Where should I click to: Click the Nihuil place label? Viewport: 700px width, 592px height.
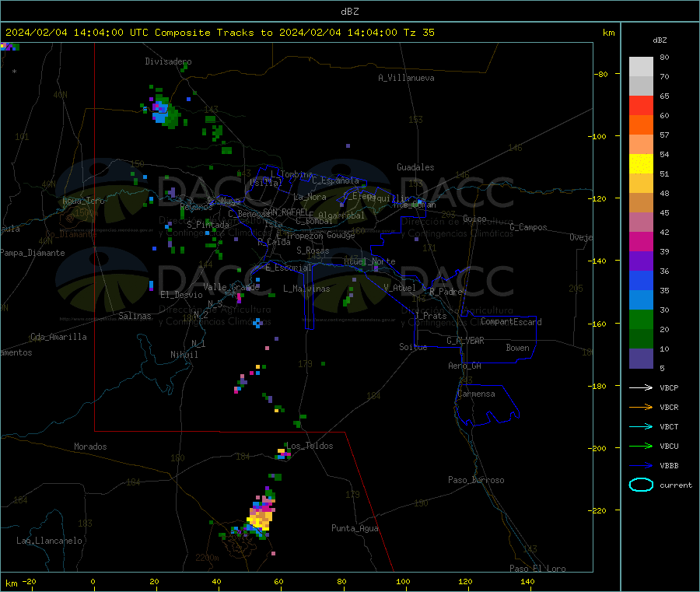(x=184, y=355)
